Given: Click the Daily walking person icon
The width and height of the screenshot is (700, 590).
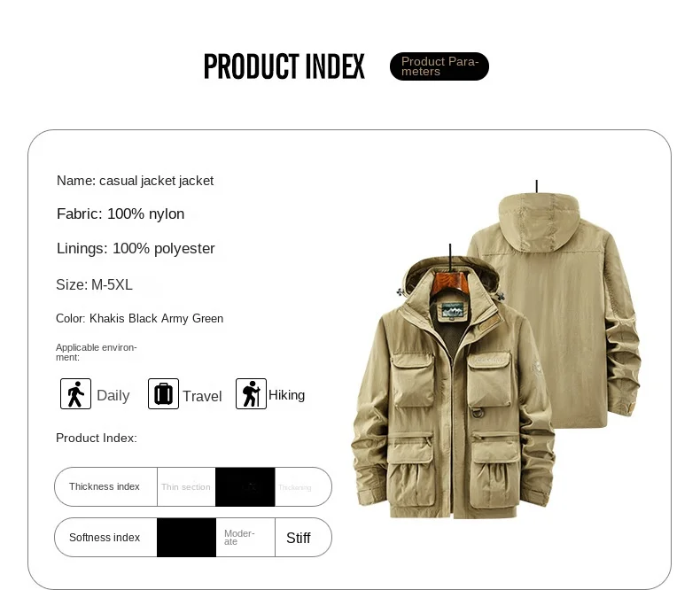Looking at the screenshot, I should click(x=75, y=393).
